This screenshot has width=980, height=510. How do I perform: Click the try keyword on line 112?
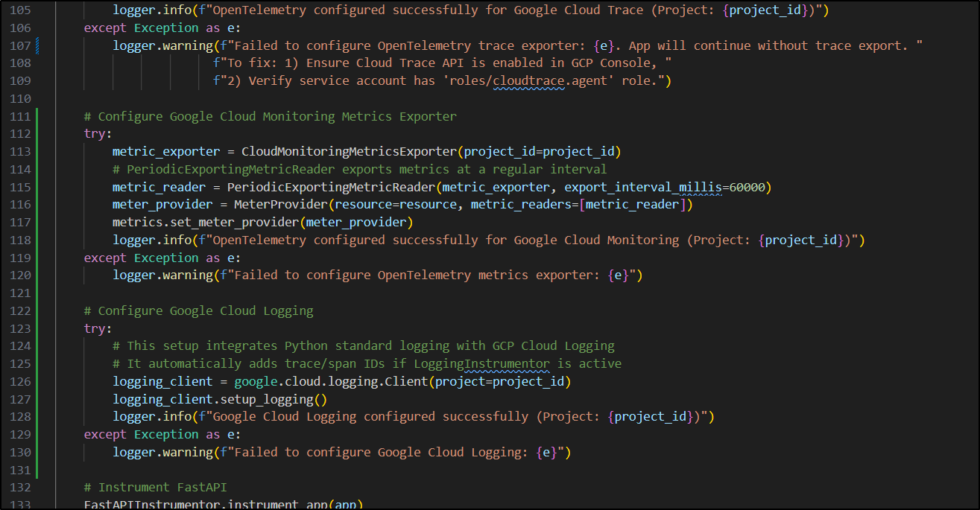tap(98, 134)
